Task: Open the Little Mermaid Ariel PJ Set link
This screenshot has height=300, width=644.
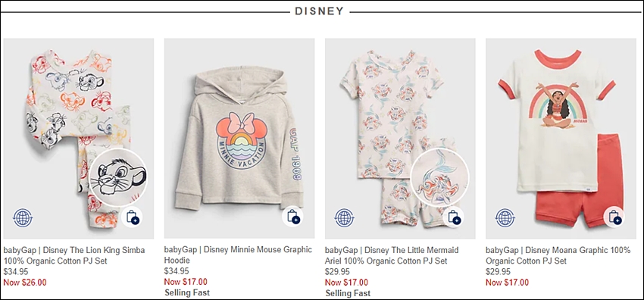Action: [392, 255]
